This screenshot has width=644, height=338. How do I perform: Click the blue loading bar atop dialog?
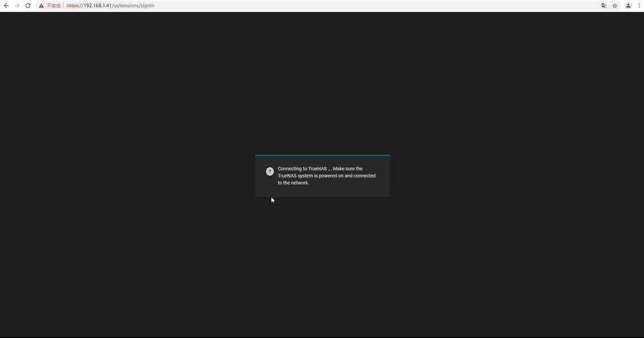(x=322, y=155)
